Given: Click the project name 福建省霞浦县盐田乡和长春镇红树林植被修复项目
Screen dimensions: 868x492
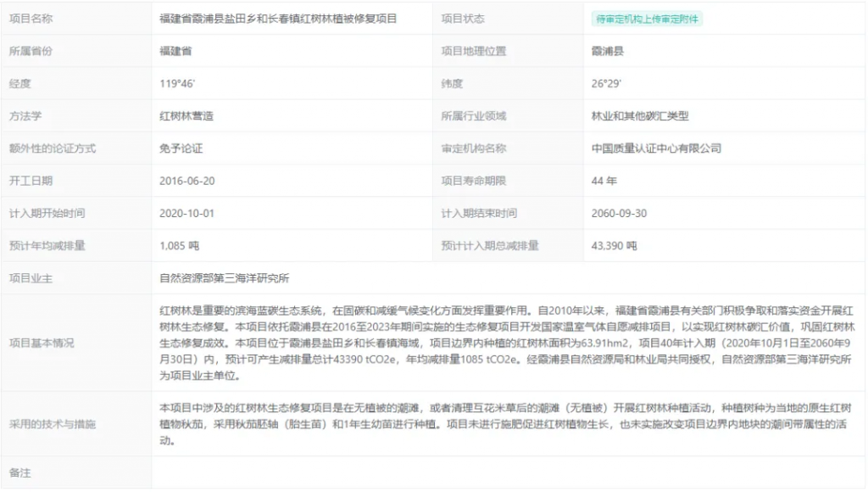Looking at the screenshot, I should click(x=278, y=19).
